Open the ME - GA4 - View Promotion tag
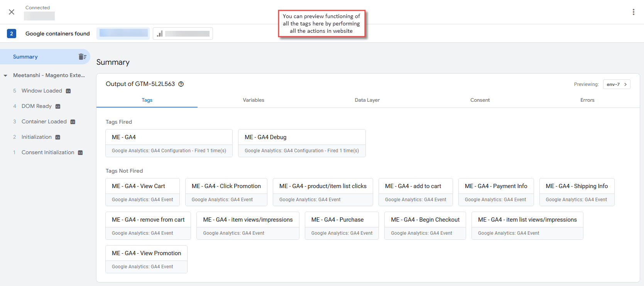 click(x=146, y=259)
